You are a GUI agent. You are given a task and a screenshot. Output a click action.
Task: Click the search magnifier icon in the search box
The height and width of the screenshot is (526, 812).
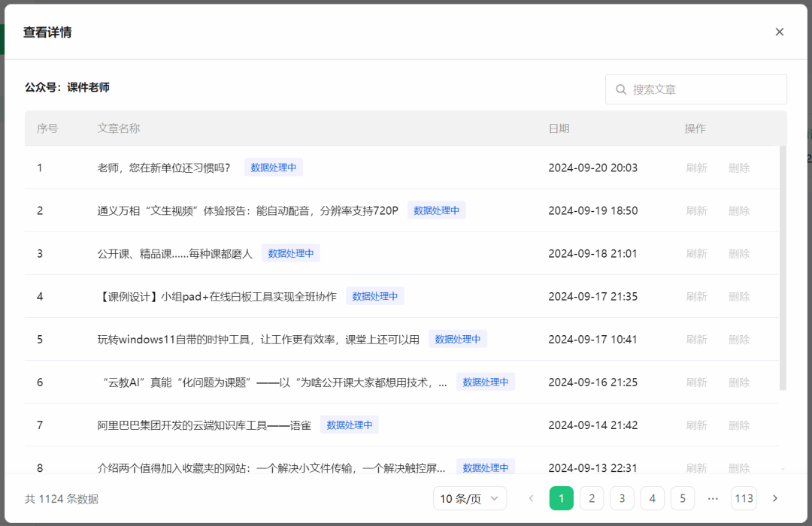point(621,89)
